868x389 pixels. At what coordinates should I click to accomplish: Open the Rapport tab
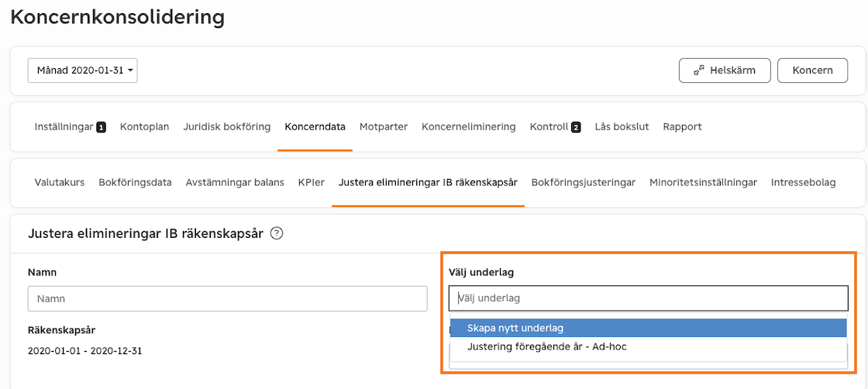[682, 127]
